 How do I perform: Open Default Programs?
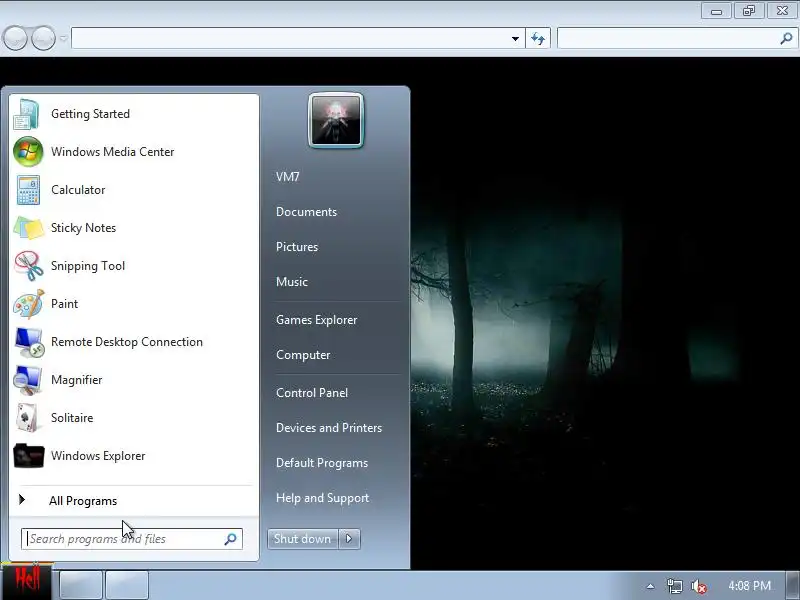point(322,463)
